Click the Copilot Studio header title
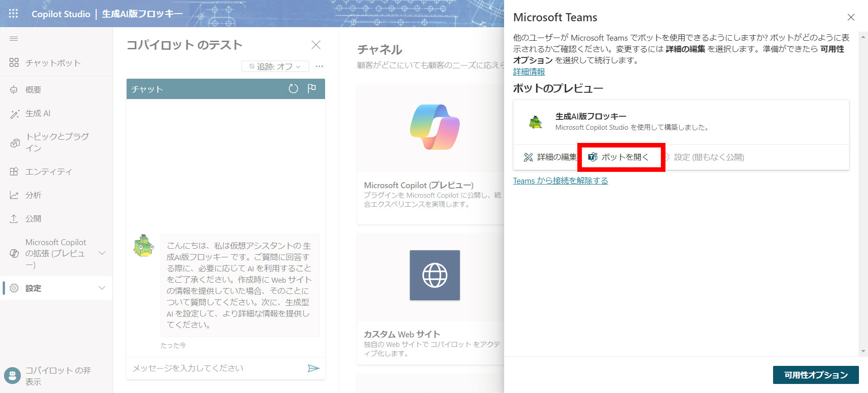868x393 pixels. 61,14
